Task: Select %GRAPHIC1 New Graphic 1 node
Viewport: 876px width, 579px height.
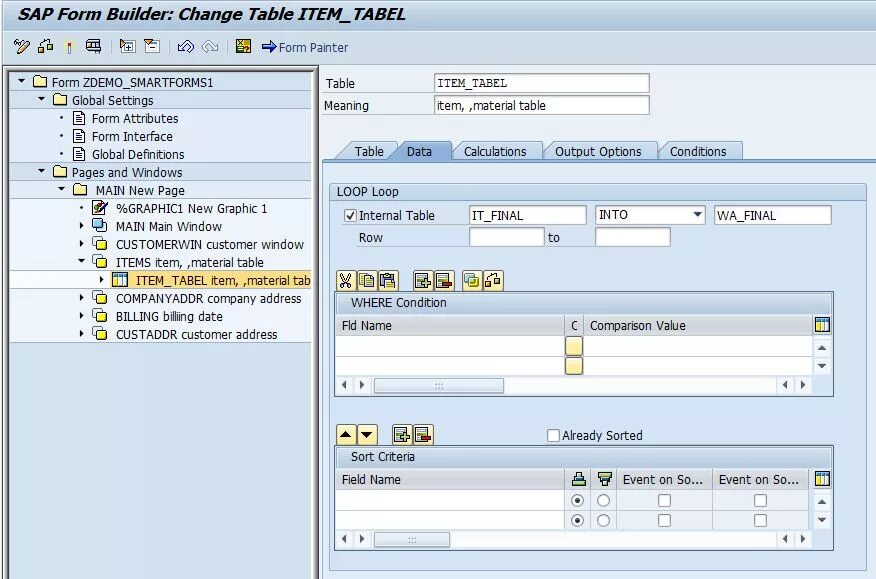Action: [192, 208]
